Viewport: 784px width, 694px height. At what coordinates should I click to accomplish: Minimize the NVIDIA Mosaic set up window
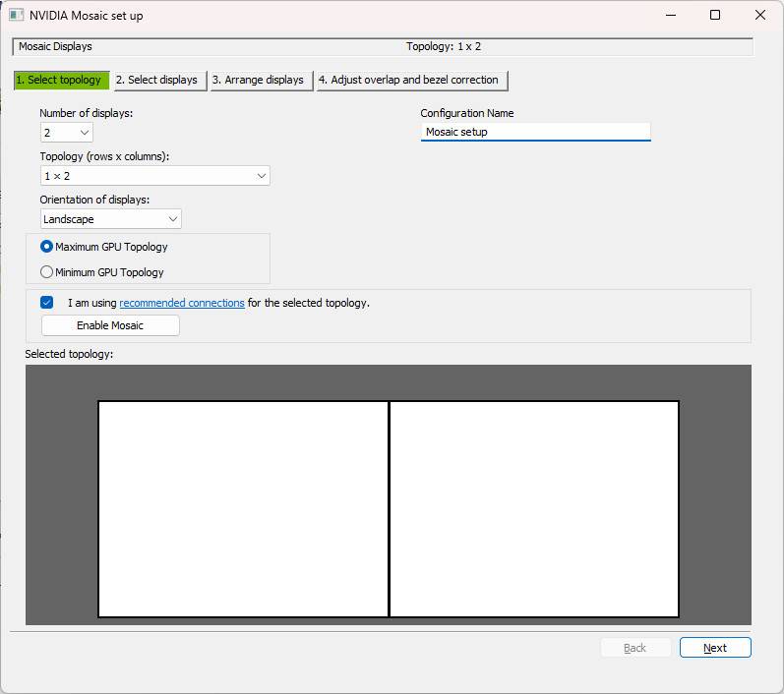[x=671, y=16]
